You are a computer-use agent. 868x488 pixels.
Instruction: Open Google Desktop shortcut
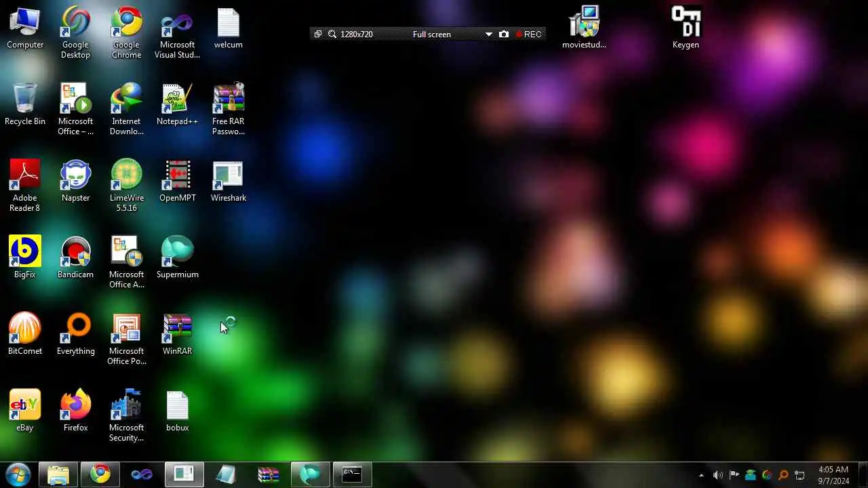[75, 33]
